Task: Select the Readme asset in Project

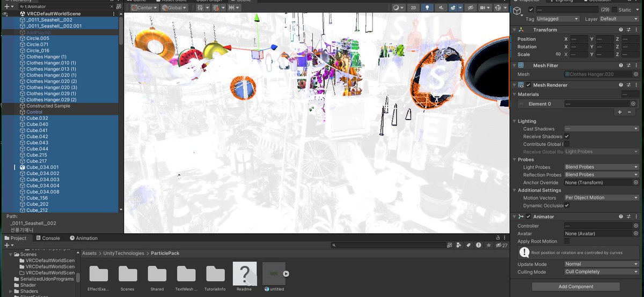Action: pyautogui.click(x=244, y=277)
